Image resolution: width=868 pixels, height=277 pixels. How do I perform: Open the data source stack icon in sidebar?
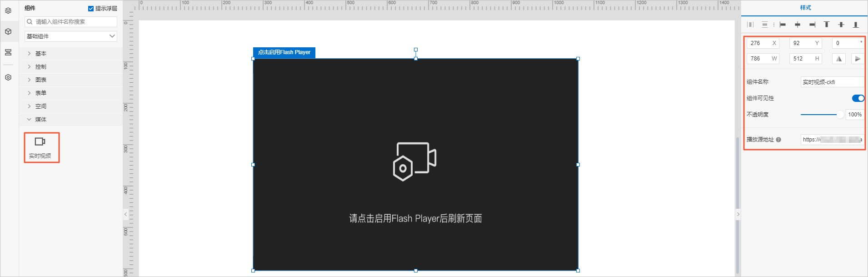click(8, 52)
